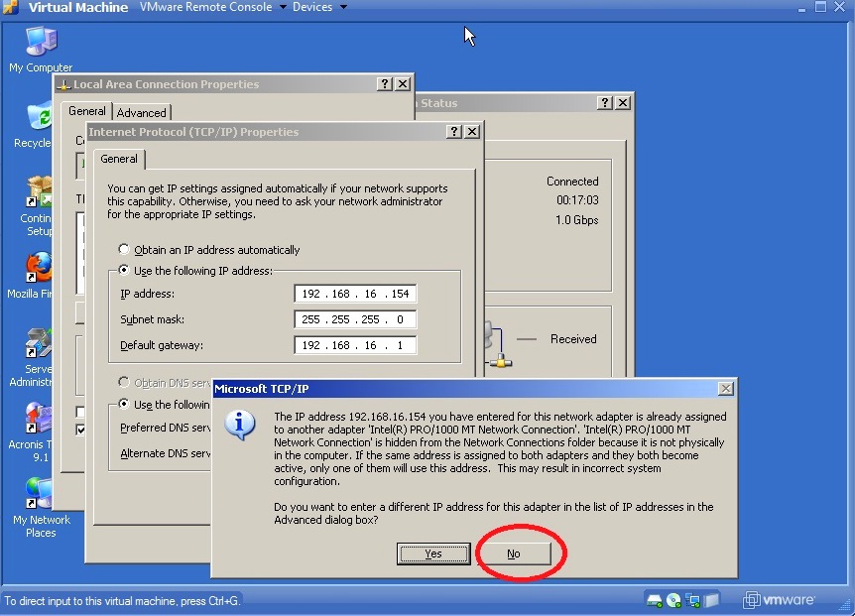Click network icon in Status window activity area
855x616 pixels.
pyautogui.click(x=498, y=345)
